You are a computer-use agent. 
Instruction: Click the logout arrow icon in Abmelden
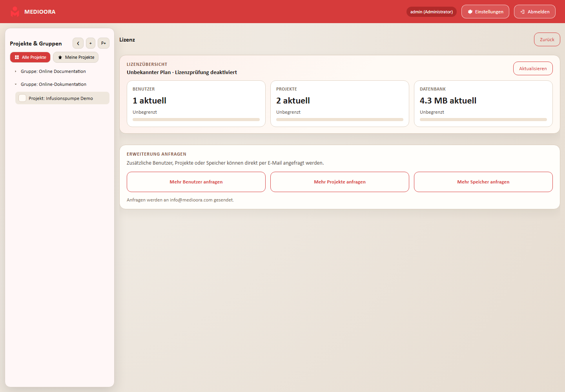[x=523, y=12]
